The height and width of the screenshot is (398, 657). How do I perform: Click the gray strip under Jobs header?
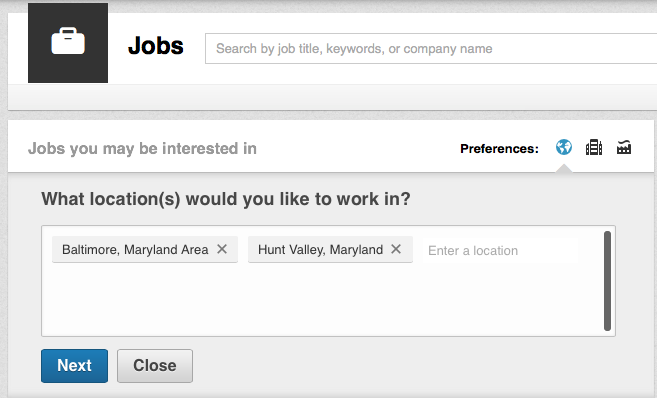tap(332, 97)
